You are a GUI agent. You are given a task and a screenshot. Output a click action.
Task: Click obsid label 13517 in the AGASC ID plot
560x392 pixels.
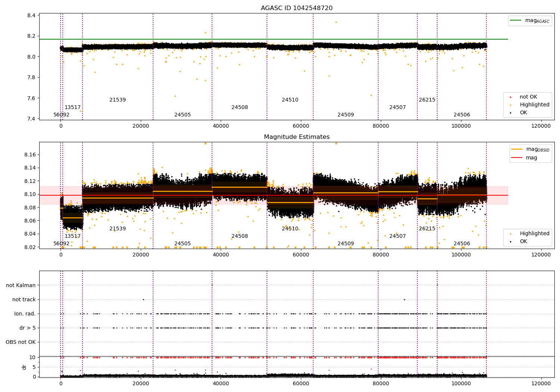pyautogui.click(x=72, y=108)
